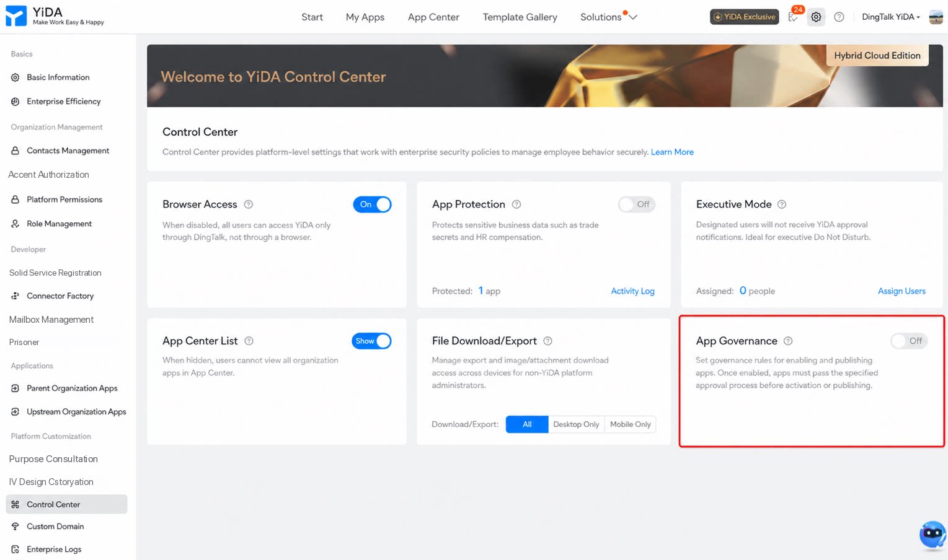Turn on the App Governance toggle
This screenshot has height=560, width=948.
909,341
